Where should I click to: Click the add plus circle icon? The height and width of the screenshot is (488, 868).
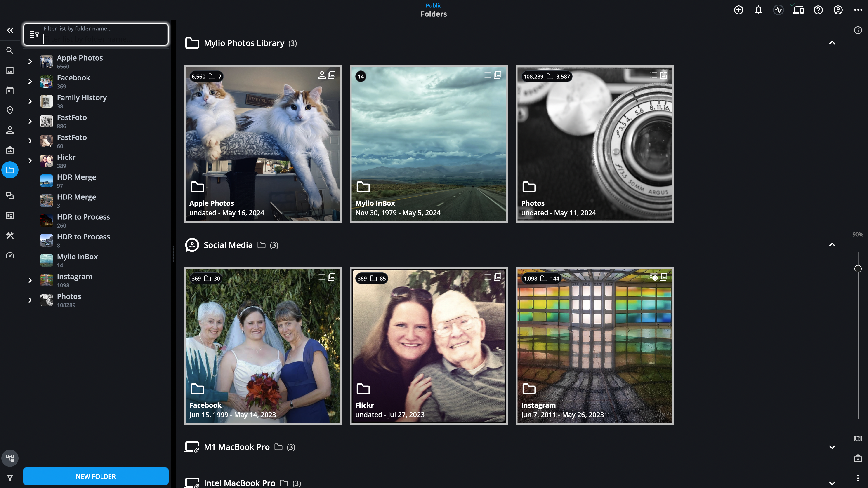coord(738,10)
